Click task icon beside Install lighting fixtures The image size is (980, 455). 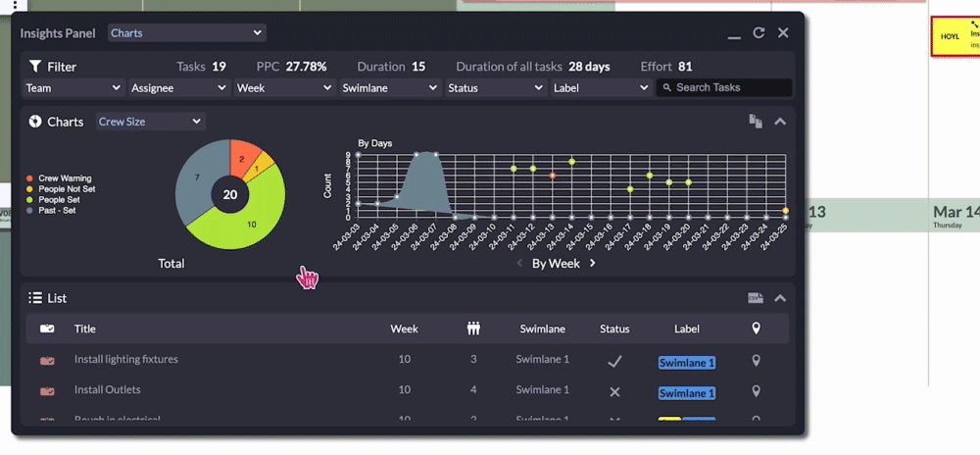(x=47, y=361)
